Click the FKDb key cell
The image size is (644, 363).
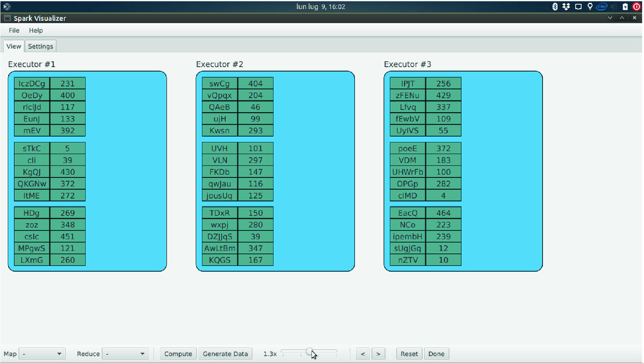point(220,172)
